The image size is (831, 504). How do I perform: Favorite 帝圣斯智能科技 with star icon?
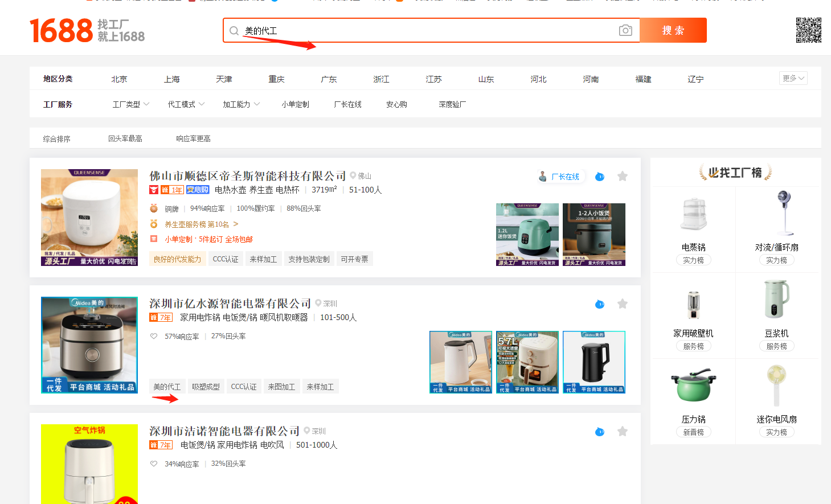[x=623, y=177]
